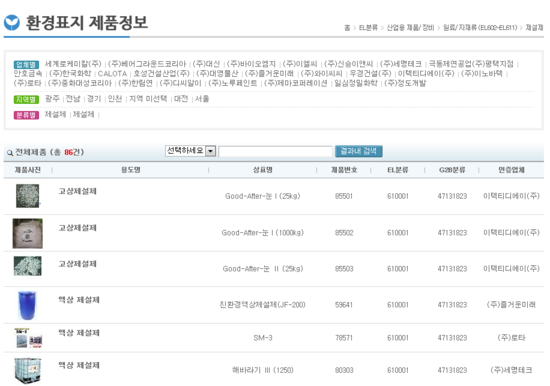Image resolution: width=550 pixels, height=386 pixels.
Task: Open blue drum photo of 친환경액상제설제(JF-200)
Action: coord(27,305)
